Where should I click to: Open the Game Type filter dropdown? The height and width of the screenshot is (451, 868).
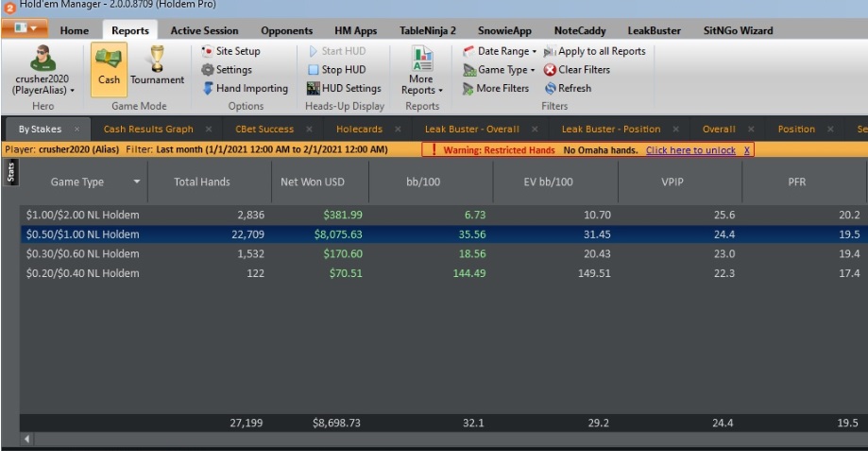[500, 69]
